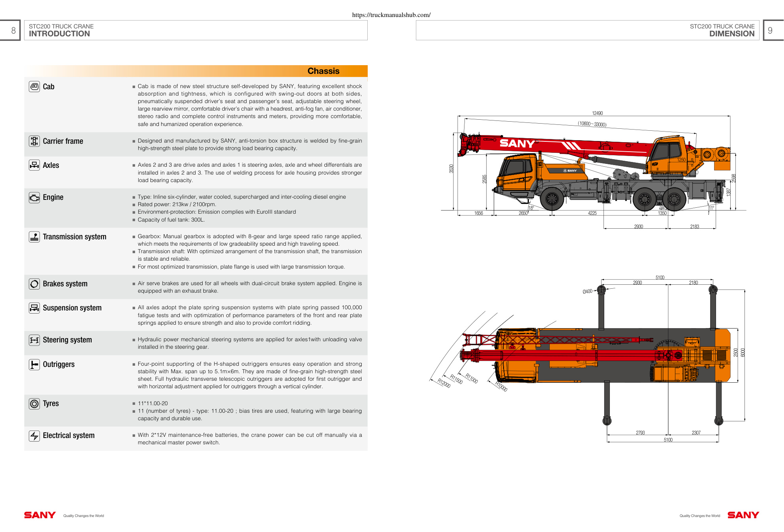
Task: Click the 1656 front overhang dimension
Action: [479, 213]
